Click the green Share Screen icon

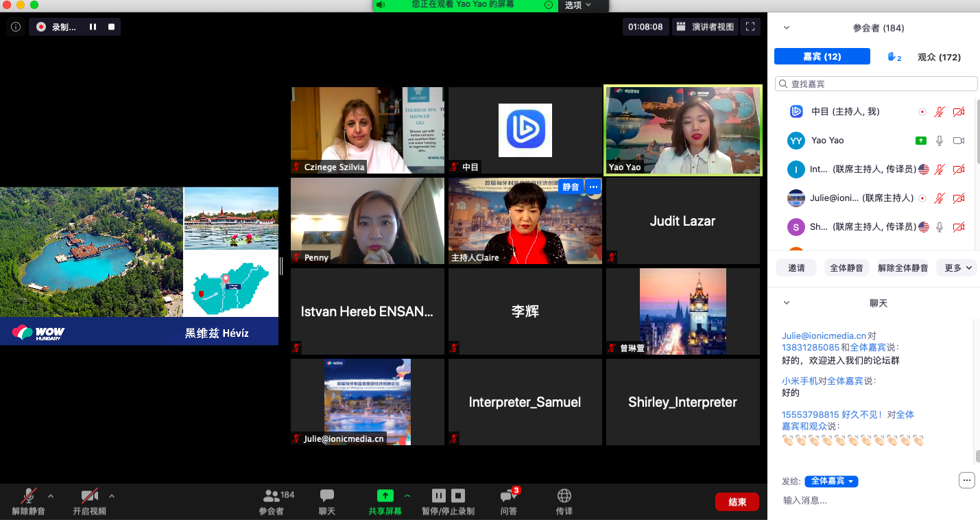pos(385,496)
